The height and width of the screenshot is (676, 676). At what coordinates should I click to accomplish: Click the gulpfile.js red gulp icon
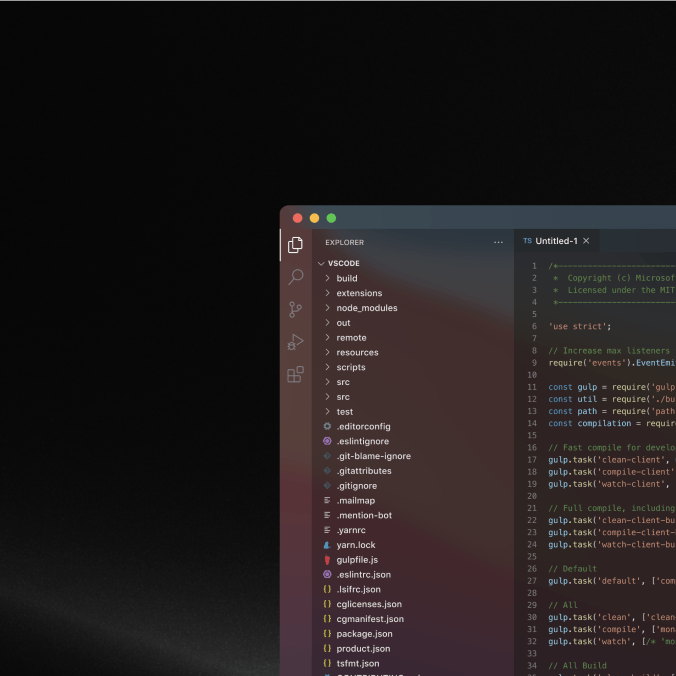(327, 560)
